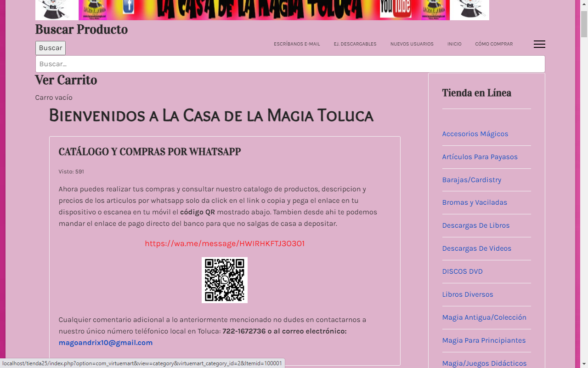Viewport: 588px width, 368px height.
Task: Click the 'Bienvenidos a La Casa de la Magia Toluca' title
Action: (x=211, y=115)
